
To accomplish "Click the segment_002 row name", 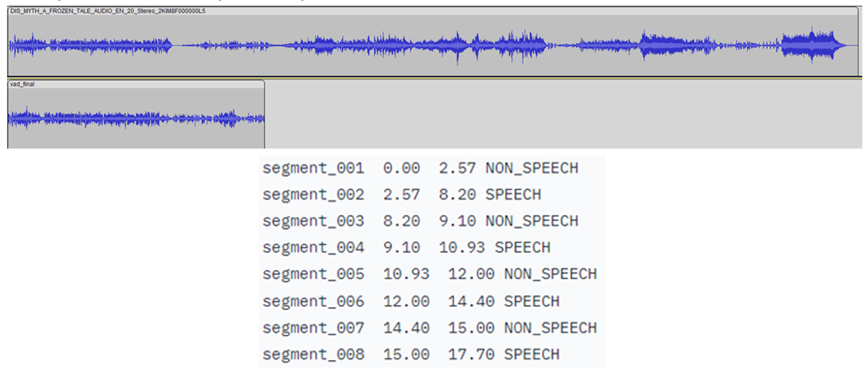I will click(313, 194).
